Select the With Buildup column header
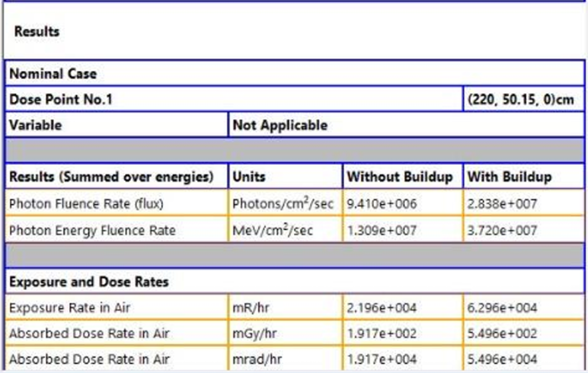 coord(524,176)
